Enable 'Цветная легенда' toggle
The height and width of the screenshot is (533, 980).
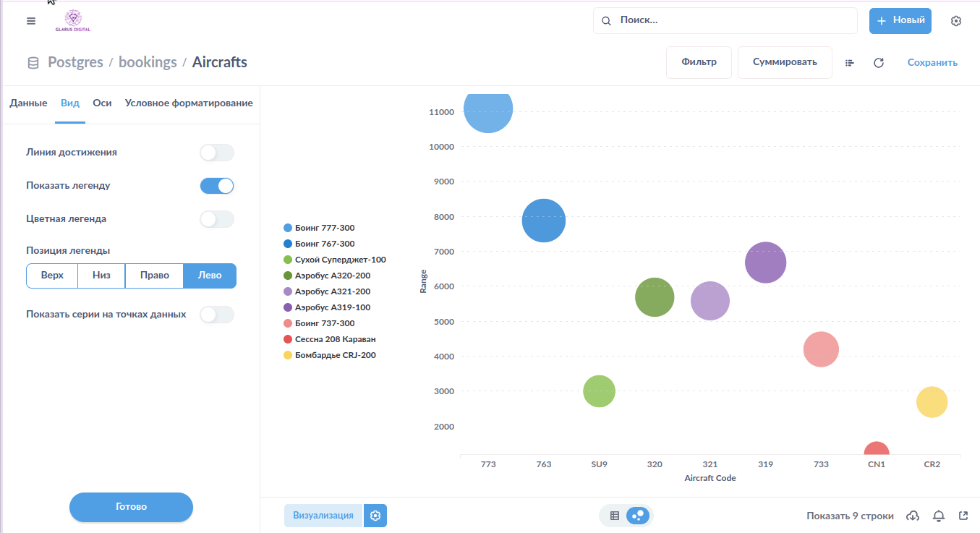tap(217, 219)
